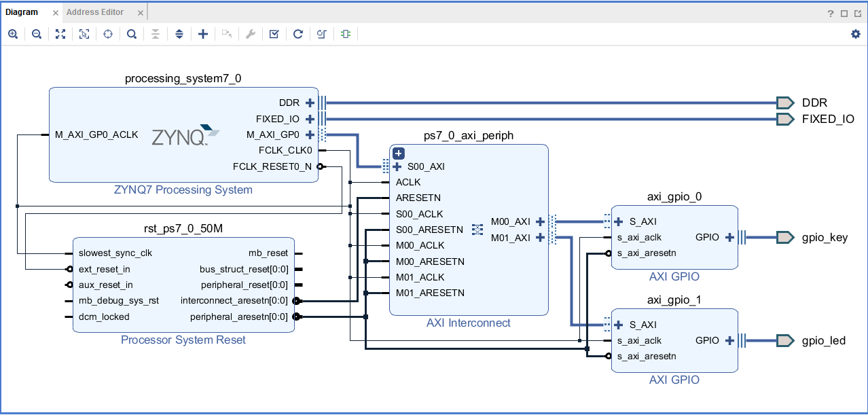Select the Zoom Out tool

37,34
